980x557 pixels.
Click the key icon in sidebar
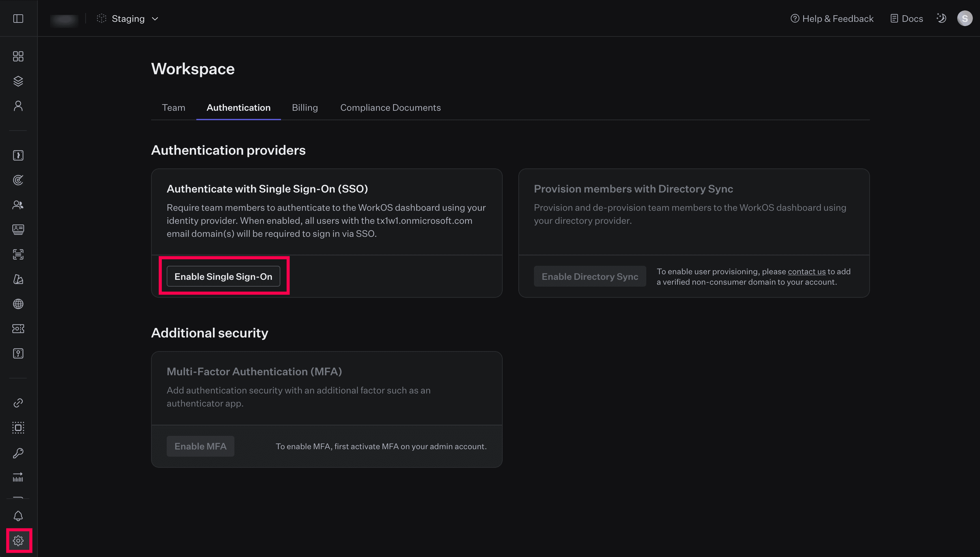click(x=18, y=453)
